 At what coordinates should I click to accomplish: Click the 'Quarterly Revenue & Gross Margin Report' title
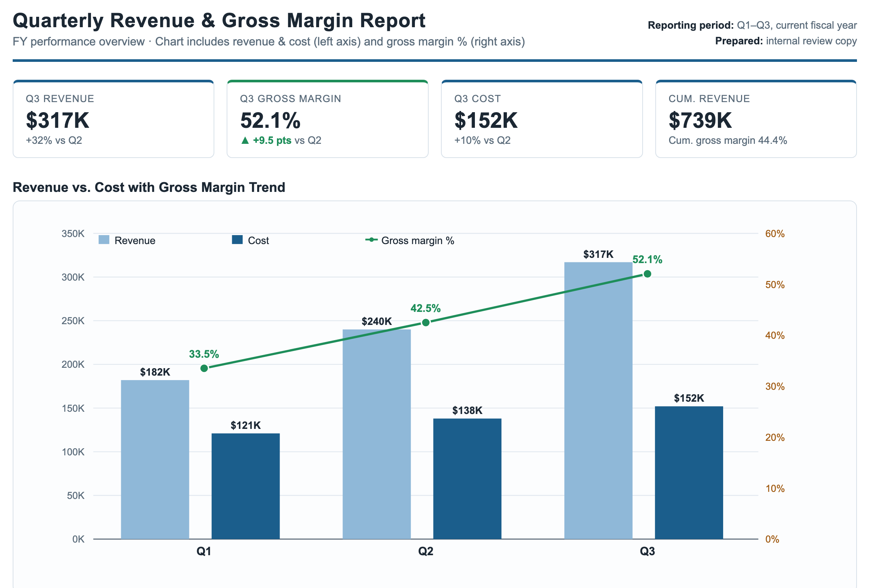pyautogui.click(x=219, y=20)
